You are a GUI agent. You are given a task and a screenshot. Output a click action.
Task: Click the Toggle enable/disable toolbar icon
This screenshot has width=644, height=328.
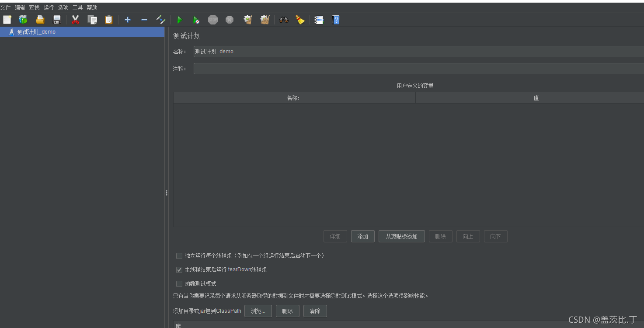[x=161, y=20]
